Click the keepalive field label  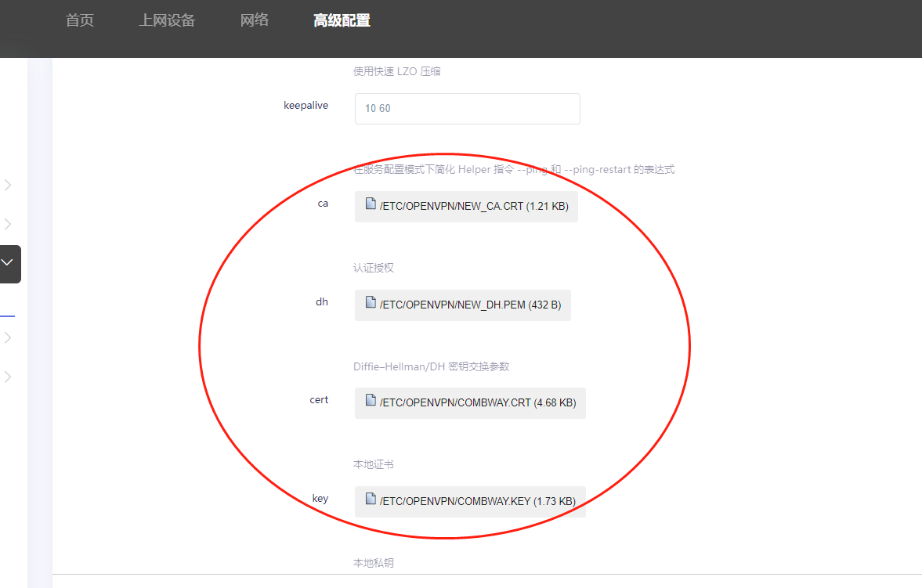click(306, 106)
